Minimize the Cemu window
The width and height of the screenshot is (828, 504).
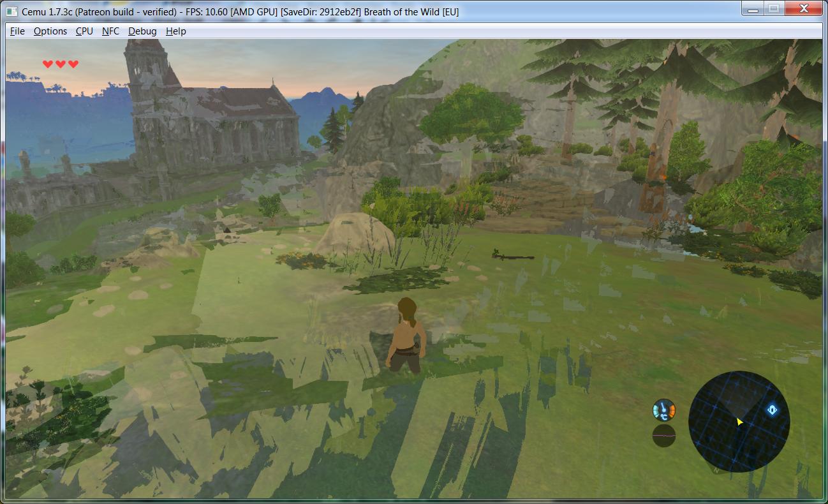pos(753,8)
